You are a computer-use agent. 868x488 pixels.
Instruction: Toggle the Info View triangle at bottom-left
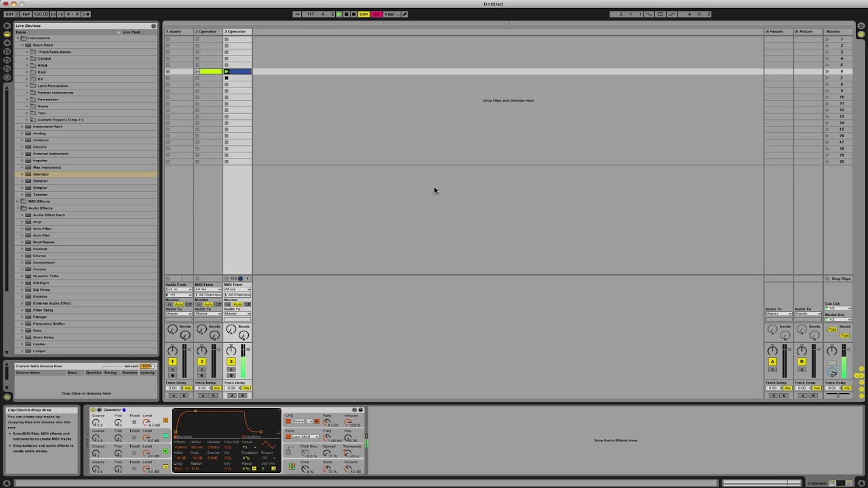pos(7,483)
